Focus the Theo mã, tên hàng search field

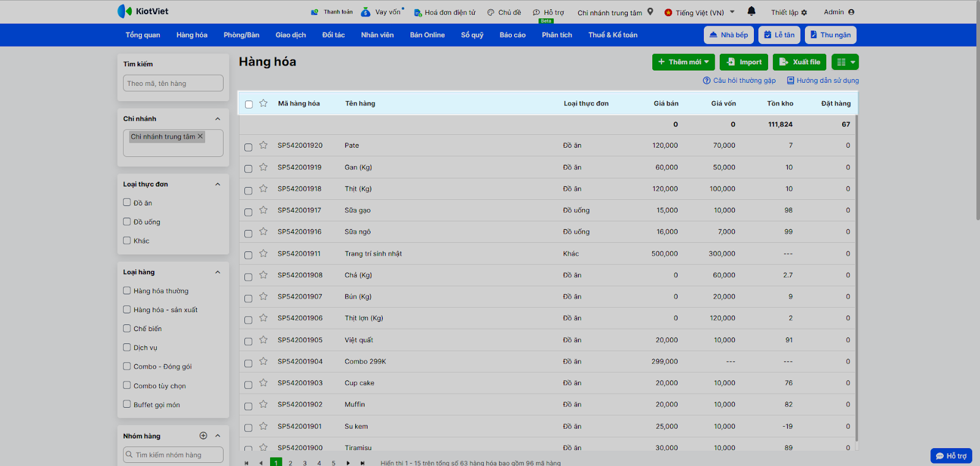coord(173,83)
